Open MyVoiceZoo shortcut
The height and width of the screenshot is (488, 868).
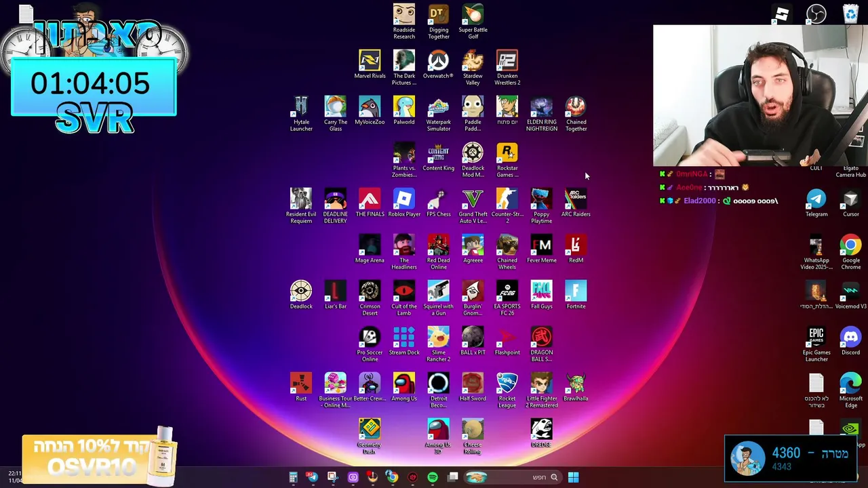(370, 110)
